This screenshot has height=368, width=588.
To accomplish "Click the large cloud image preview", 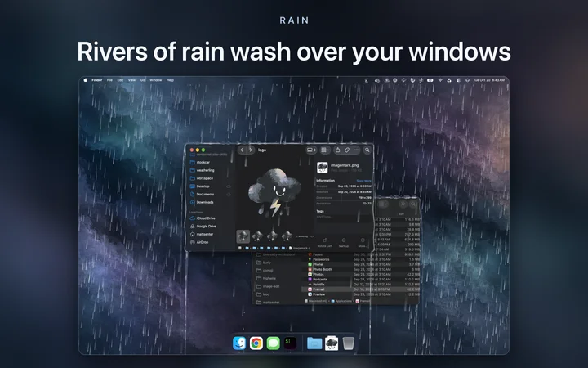I will [x=275, y=193].
